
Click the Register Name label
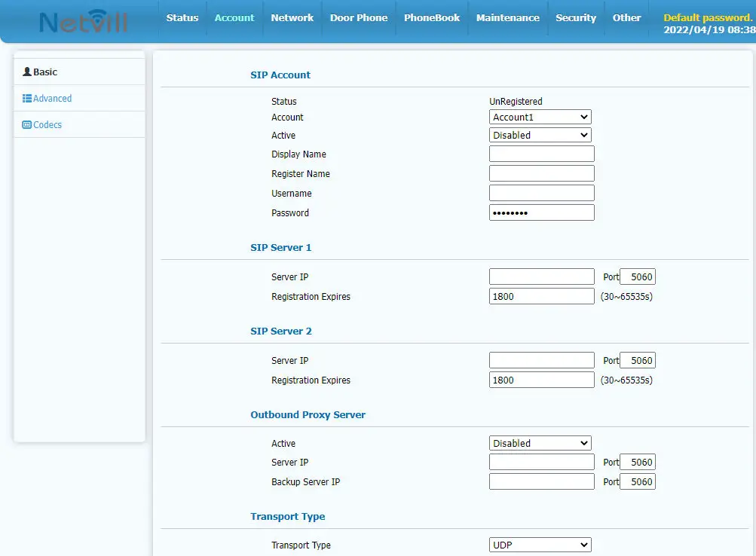(301, 174)
